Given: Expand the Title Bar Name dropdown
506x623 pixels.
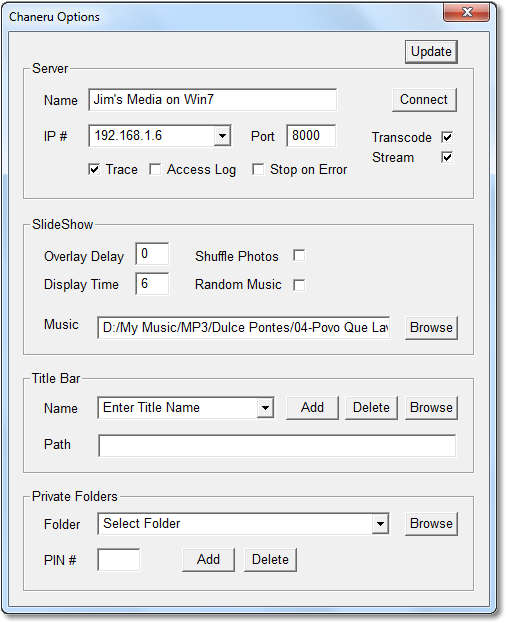Looking at the screenshot, I should click(x=265, y=408).
